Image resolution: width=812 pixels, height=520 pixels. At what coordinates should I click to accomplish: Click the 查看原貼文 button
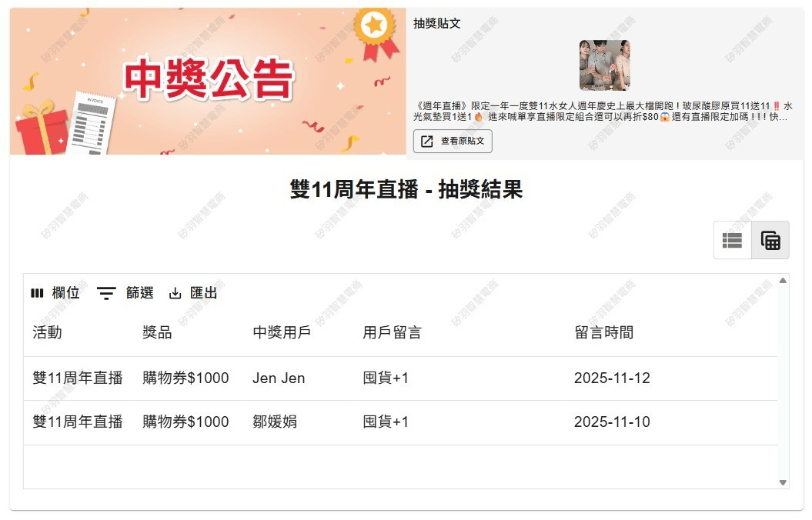453,142
